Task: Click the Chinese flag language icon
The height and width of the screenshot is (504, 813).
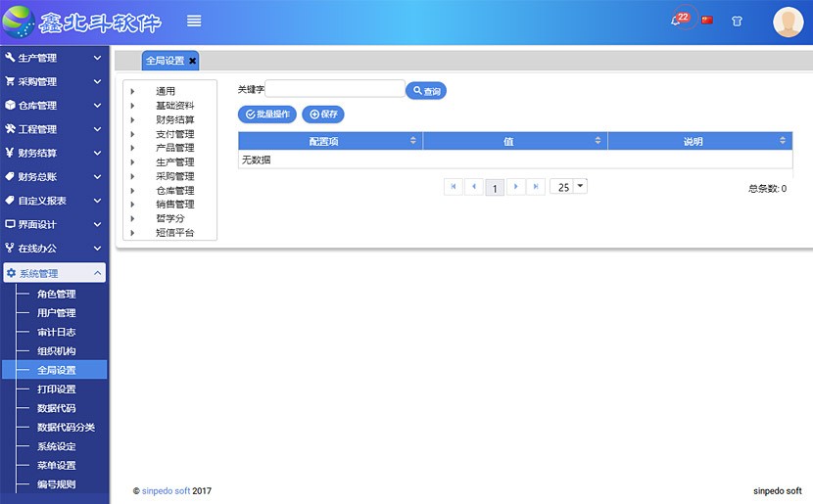Action: tap(707, 21)
